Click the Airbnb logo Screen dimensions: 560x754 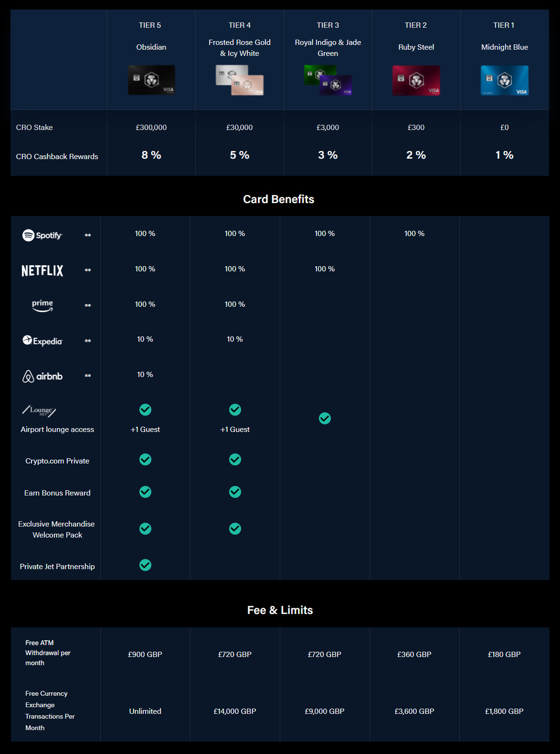tap(42, 376)
